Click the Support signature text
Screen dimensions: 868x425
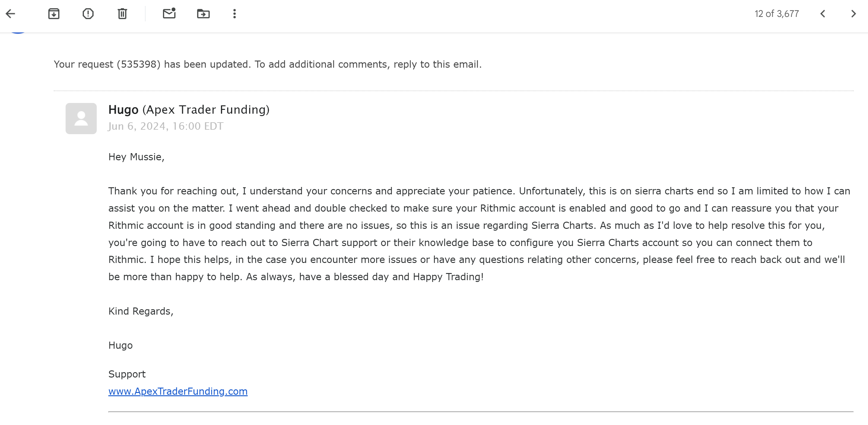click(127, 374)
